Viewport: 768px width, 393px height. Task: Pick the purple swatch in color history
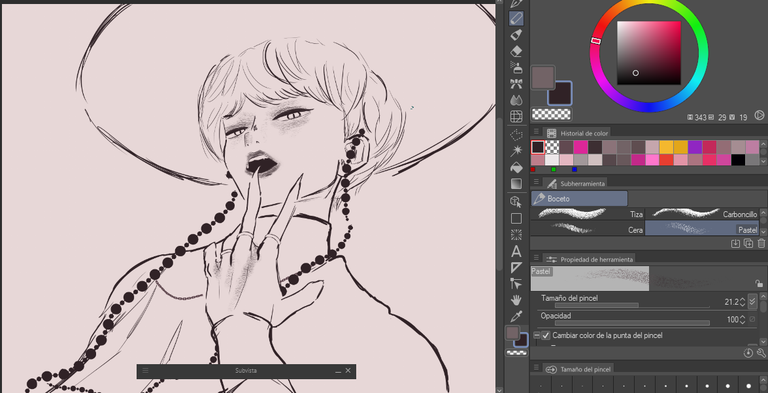[695, 147]
